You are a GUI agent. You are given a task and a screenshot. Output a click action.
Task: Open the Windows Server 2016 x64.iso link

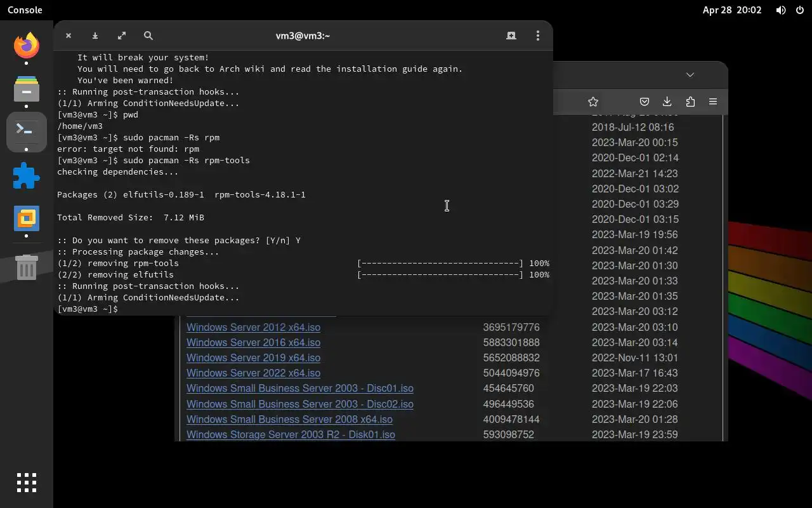(x=253, y=342)
